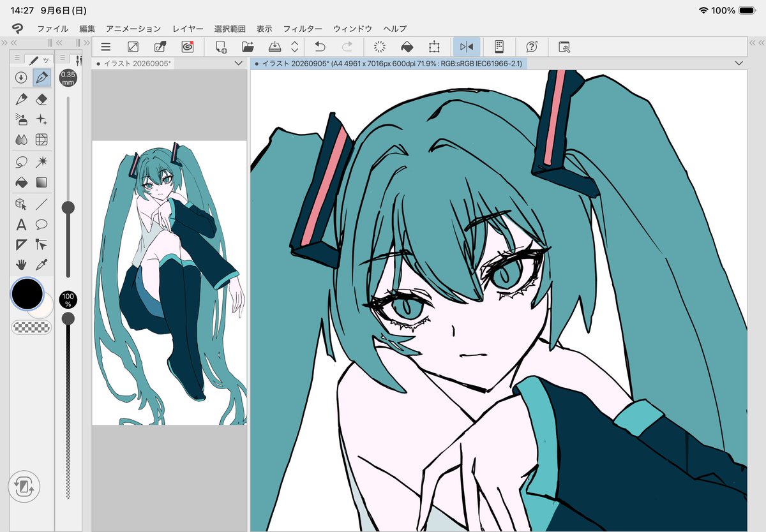Undo the last action
This screenshot has height=532, width=766.
pos(320,47)
